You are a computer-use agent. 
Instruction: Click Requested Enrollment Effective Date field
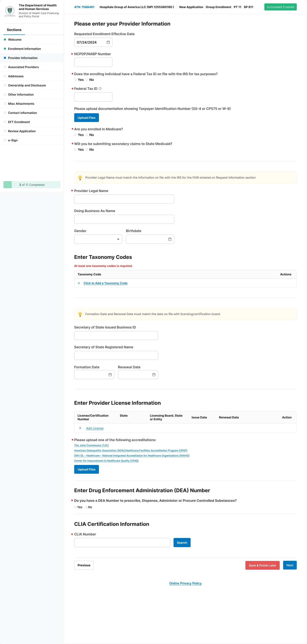(93, 42)
